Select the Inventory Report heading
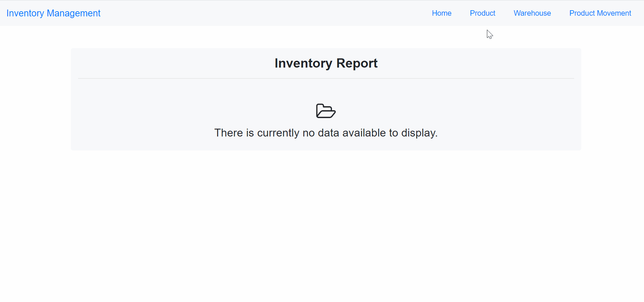The image size is (644, 302). 326,63
